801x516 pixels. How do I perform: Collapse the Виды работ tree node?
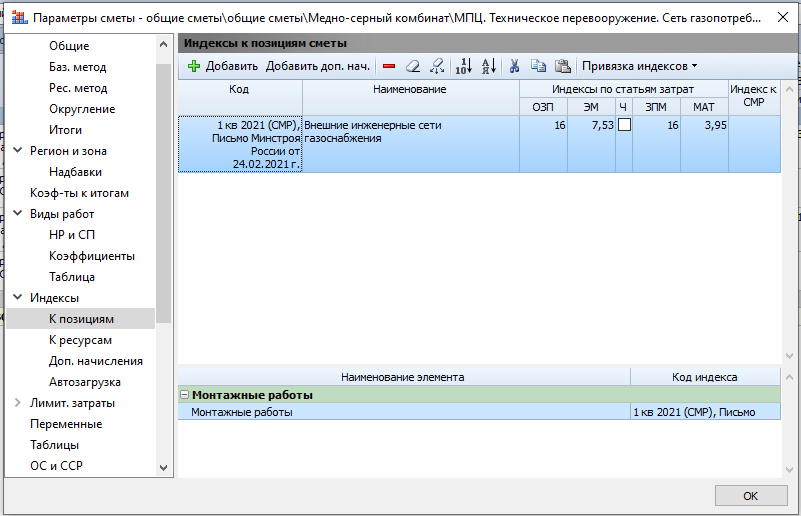17,213
